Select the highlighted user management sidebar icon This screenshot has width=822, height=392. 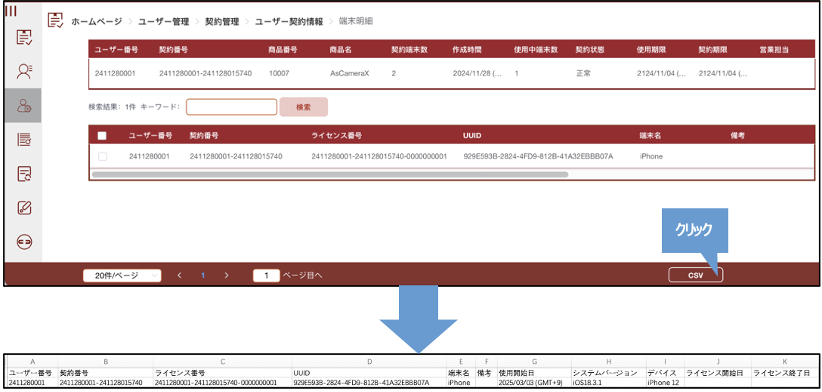[24, 105]
